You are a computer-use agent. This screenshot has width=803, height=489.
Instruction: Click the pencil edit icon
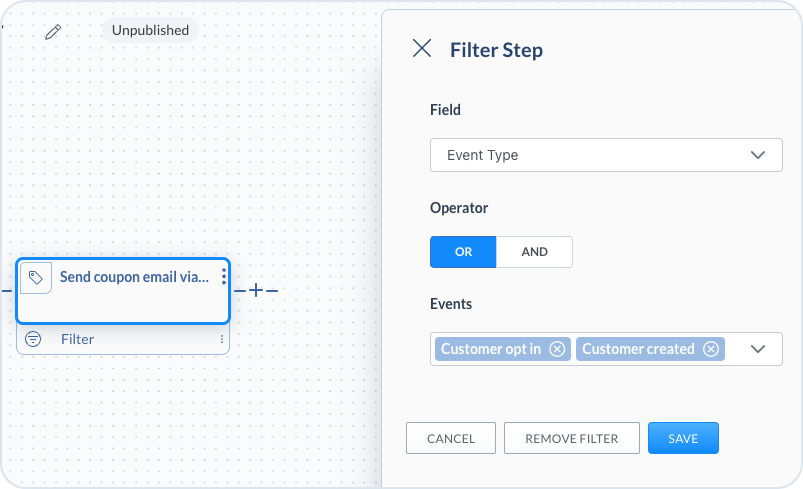click(x=53, y=31)
